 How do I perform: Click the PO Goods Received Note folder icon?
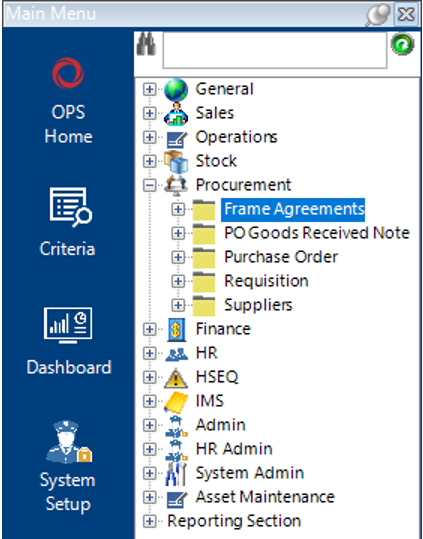204,234
